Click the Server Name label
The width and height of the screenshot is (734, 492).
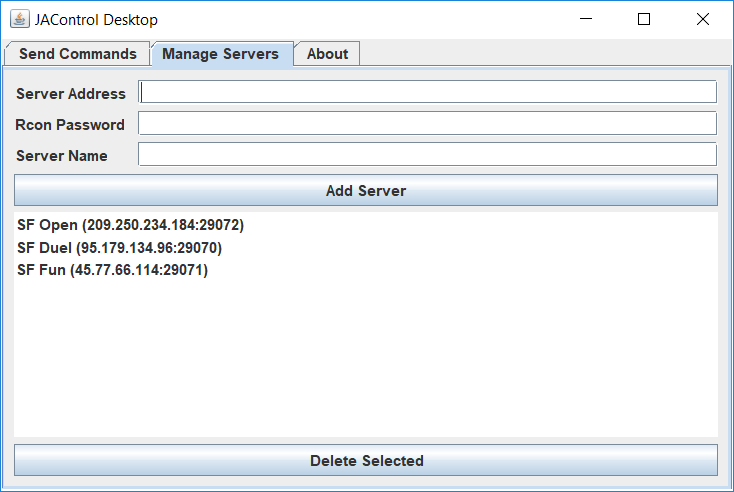click(x=62, y=155)
